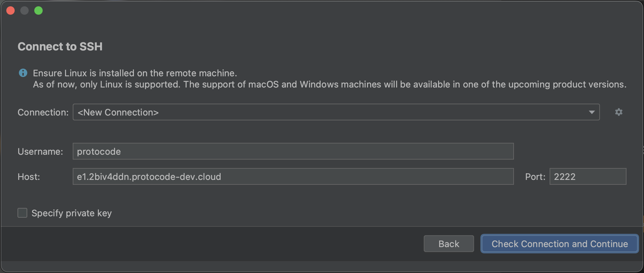This screenshot has width=644, height=273.
Task: Click the Username label
Action: [x=40, y=152]
